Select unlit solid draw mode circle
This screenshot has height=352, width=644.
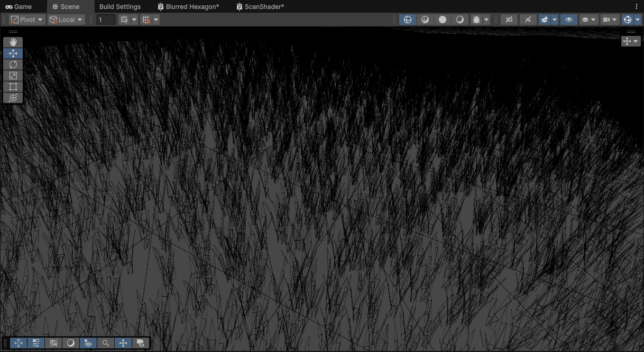tap(443, 20)
